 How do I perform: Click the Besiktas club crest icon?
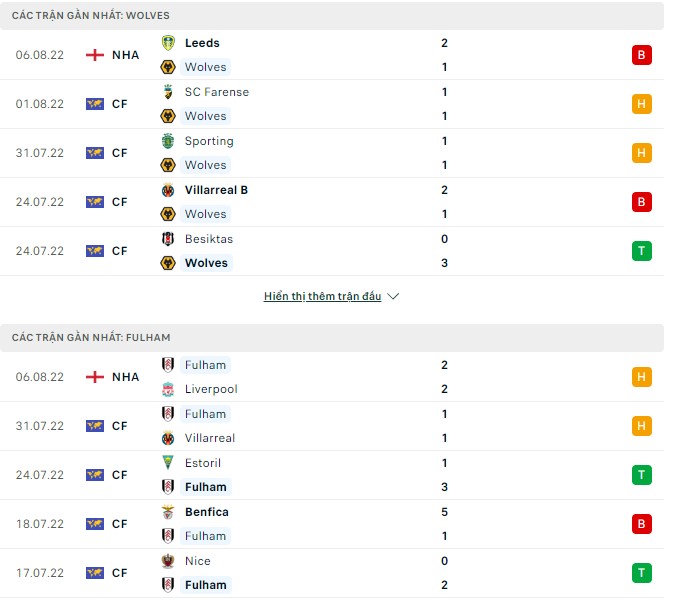tap(168, 239)
